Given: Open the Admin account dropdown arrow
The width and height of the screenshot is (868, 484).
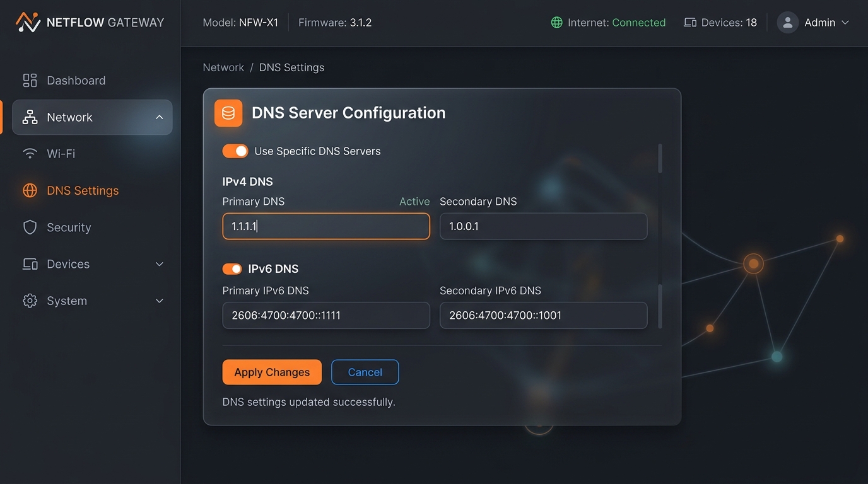Looking at the screenshot, I should (845, 23).
